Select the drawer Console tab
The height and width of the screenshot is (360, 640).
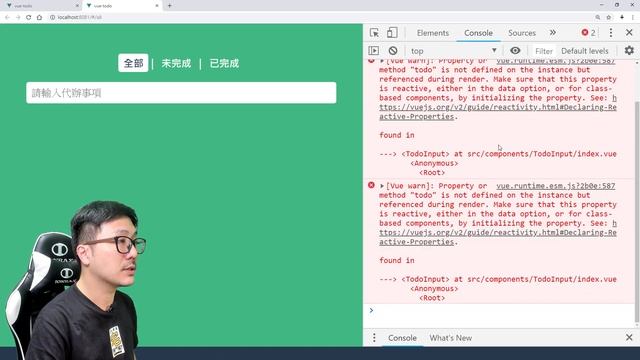(402, 338)
